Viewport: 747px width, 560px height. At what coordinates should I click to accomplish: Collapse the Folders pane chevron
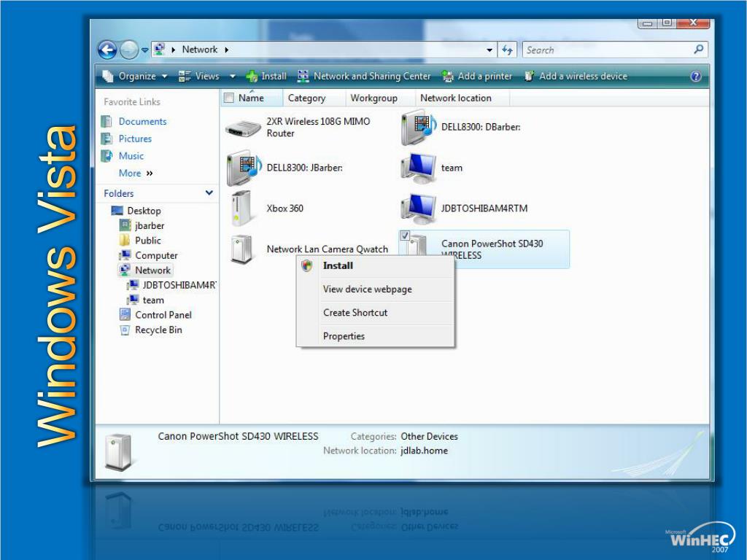209,192
